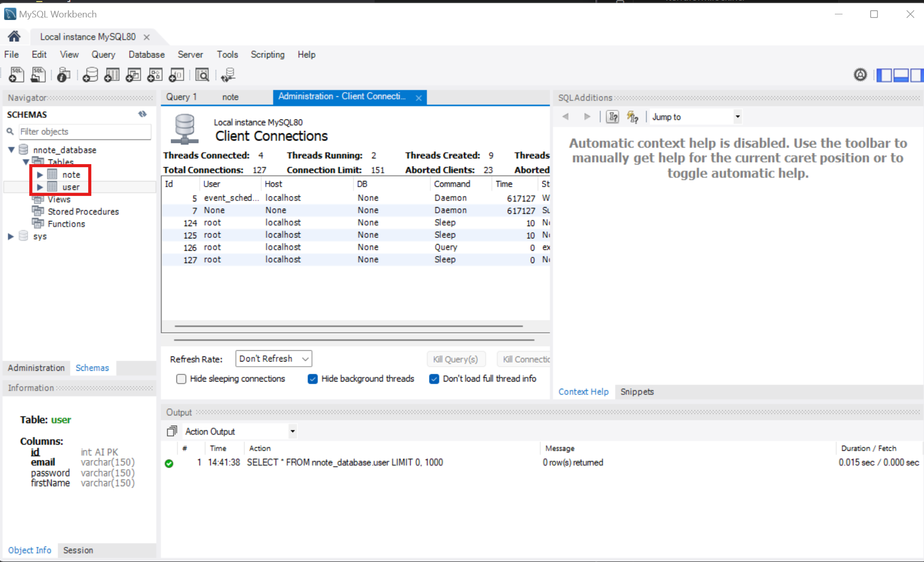Sort connections by Command column header
This screenshot has width=924, height=562.
coord(461,184)
